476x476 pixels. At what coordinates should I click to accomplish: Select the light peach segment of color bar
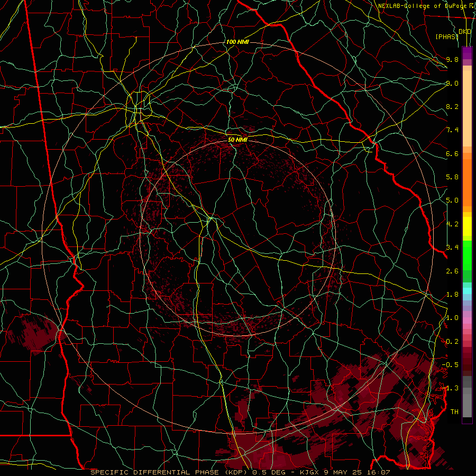pyautogui.click(x=467, y=108)
